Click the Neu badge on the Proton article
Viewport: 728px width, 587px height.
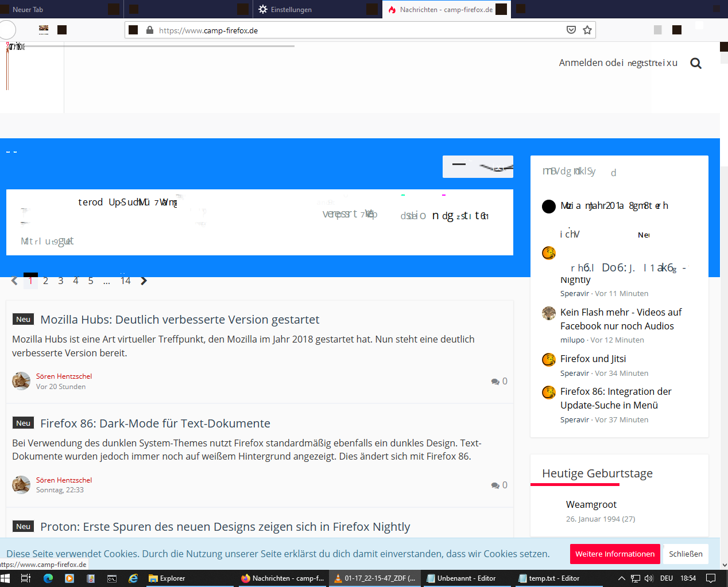pos(23,526)
